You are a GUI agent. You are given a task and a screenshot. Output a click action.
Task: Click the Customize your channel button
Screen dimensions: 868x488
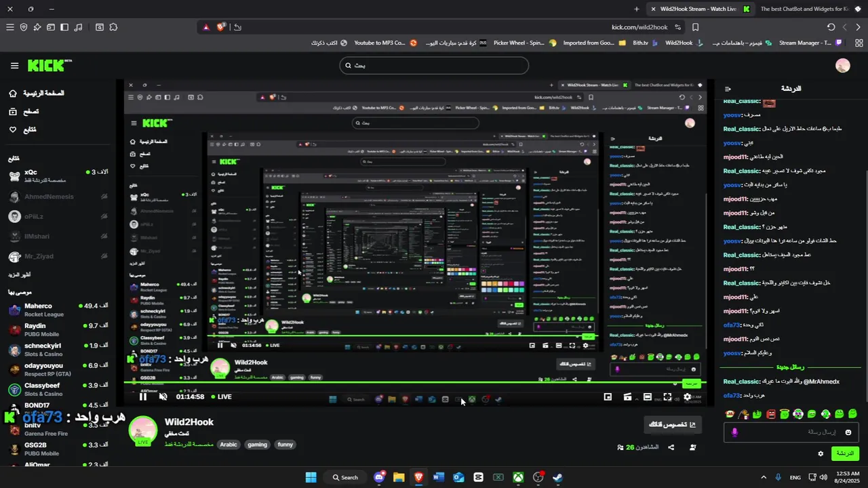(x=673, y=425)
